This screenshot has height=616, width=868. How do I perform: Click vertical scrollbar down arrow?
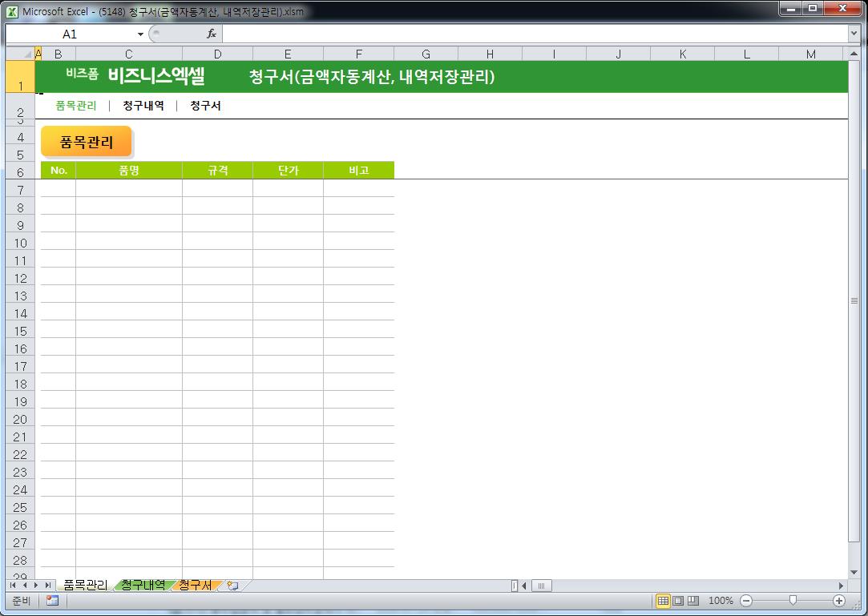[x=854, y=572]
